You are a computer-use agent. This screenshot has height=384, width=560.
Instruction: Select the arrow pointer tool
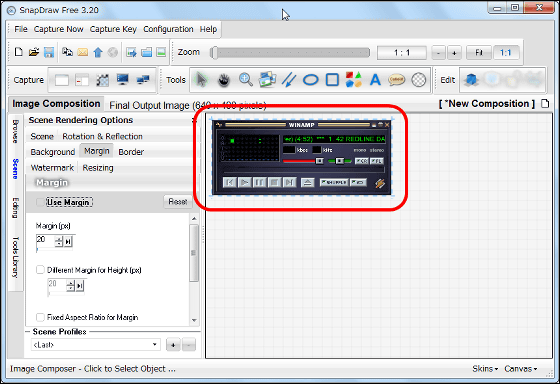pyautogui.click(x=202, y=80)
